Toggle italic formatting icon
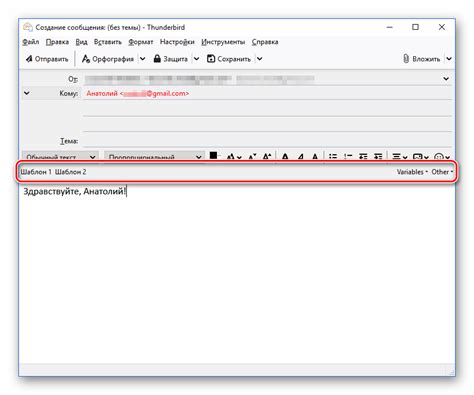The width and height of the screenshot is (474, 395). 300,156
